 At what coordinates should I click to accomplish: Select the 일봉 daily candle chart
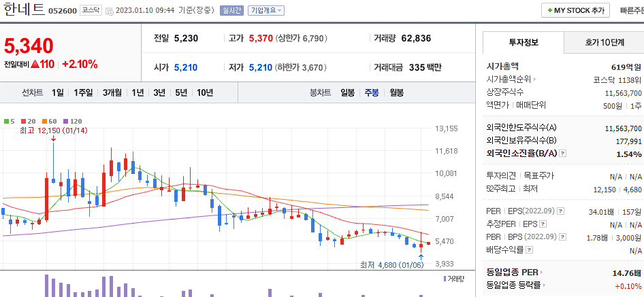[x=347, y=92]
